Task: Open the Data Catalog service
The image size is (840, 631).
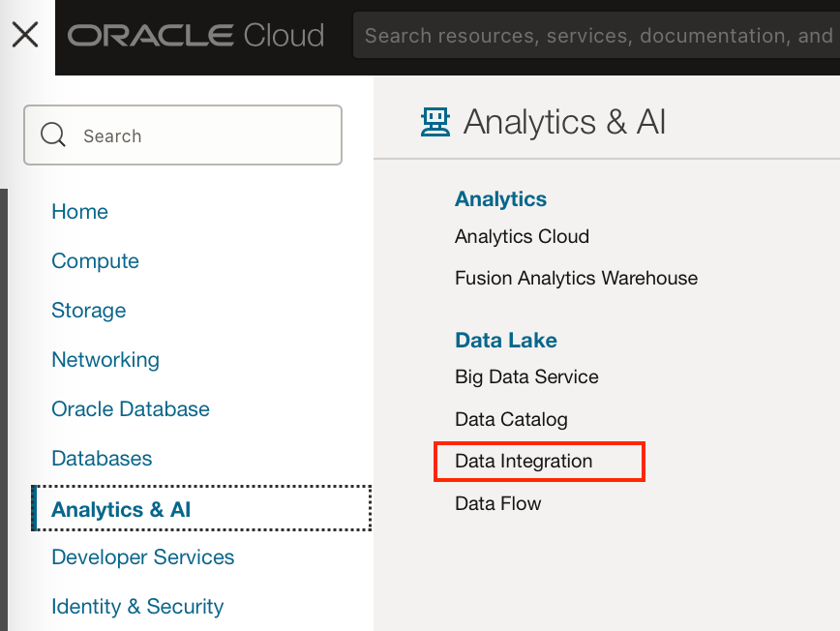Action: coord(511,419)
